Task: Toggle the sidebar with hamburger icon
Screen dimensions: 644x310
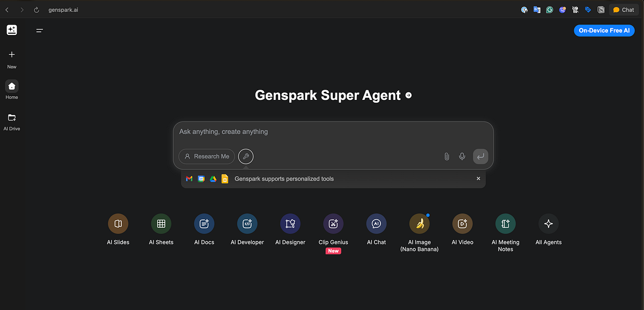Action: click(40, 31)
